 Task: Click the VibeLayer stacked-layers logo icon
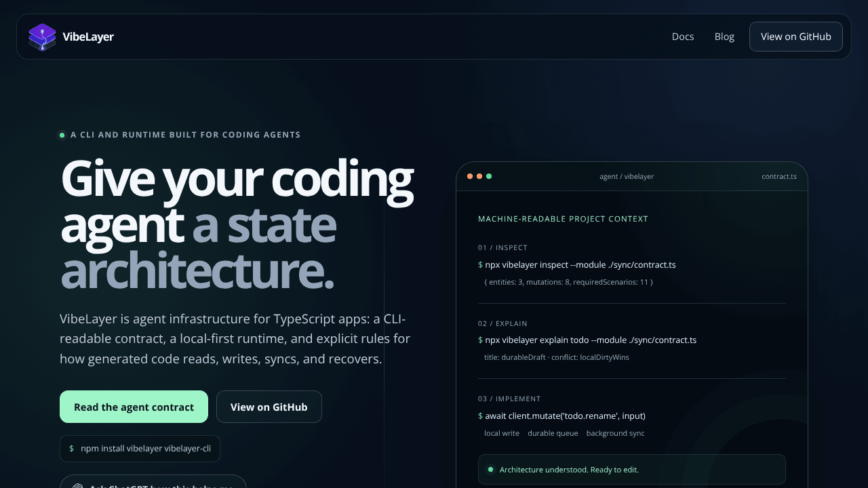click(x=42, y=37)
